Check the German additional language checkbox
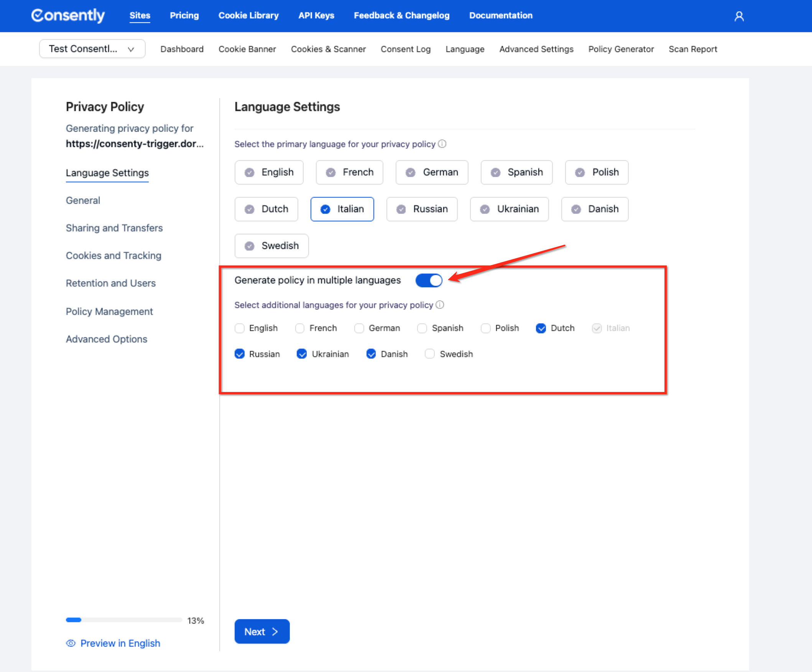 (359, 328)
